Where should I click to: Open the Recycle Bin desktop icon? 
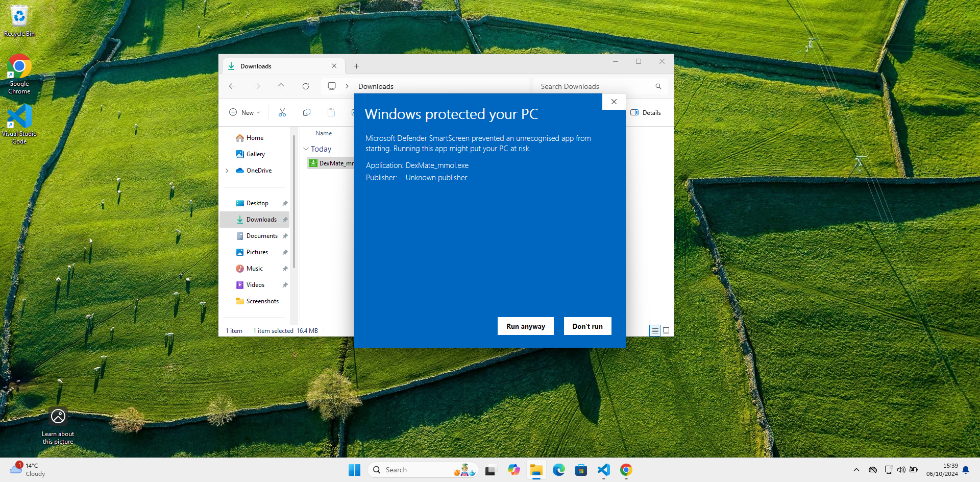pyautogui.click(x=19, y=21)
